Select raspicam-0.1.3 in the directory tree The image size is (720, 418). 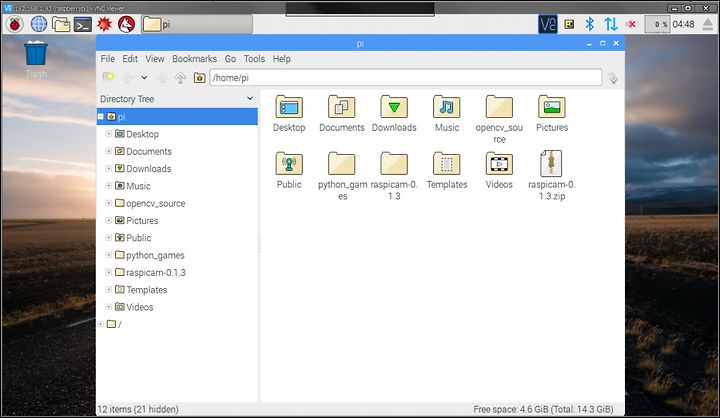click(x=156, y=272)
